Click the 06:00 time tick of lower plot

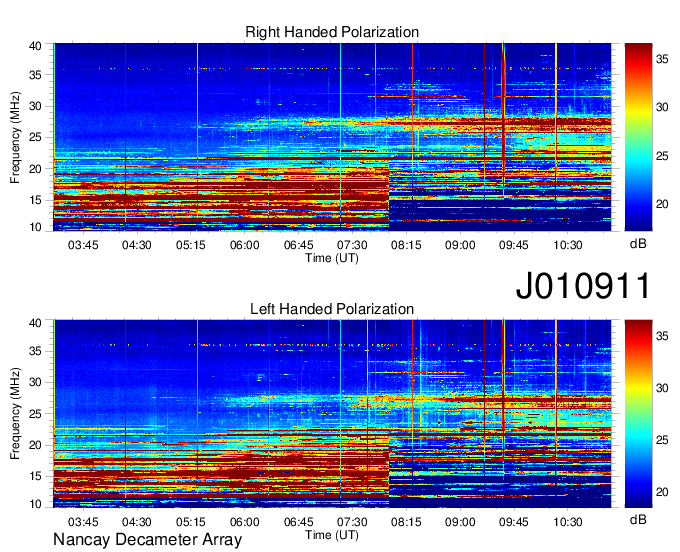(x=244, y=522)
